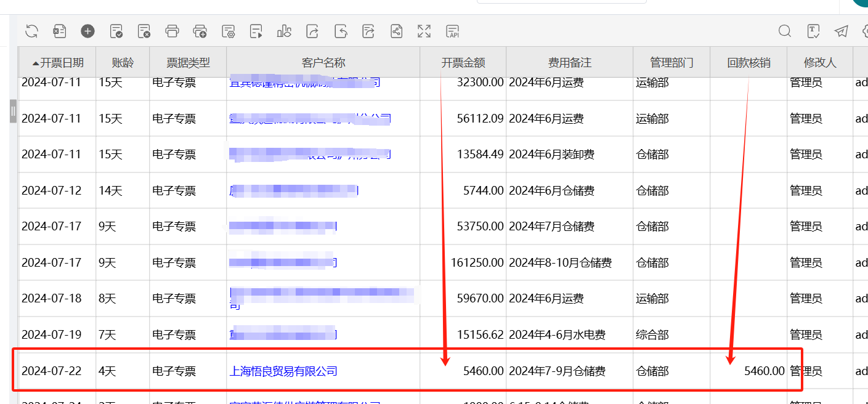Click the 综合部 department cell

(x=652, y=335)
